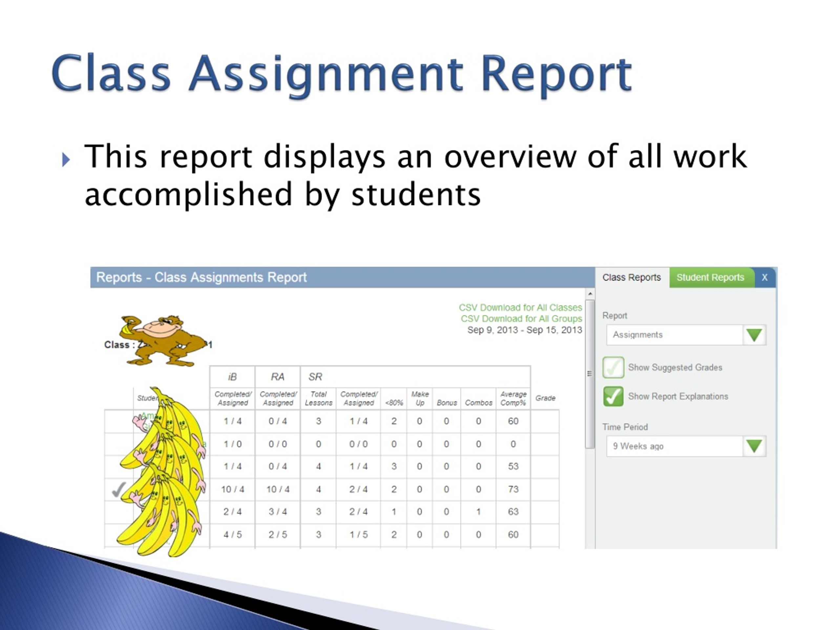Click CSV Download for All Classes
840x630 pixels.
(x=520, y=307)
